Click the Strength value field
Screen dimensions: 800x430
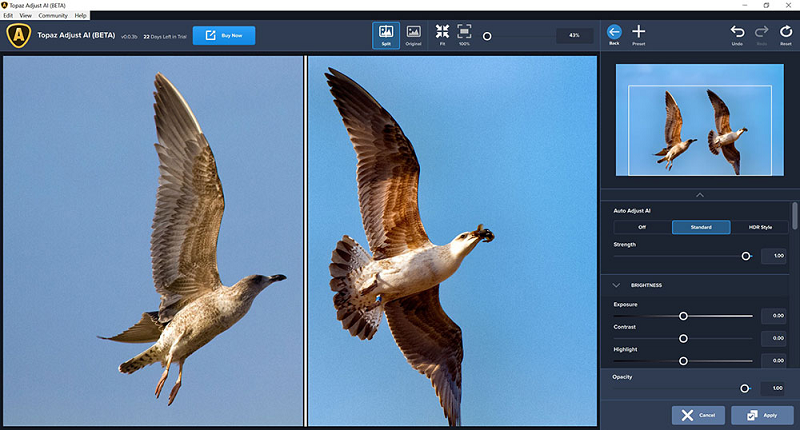(x=773, y=256)
